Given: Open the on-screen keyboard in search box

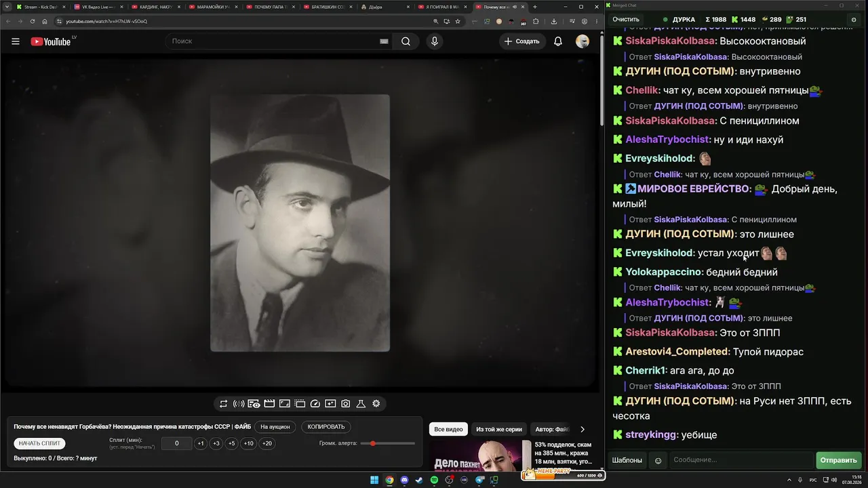Looking at the screenshot, I should 384,41.
